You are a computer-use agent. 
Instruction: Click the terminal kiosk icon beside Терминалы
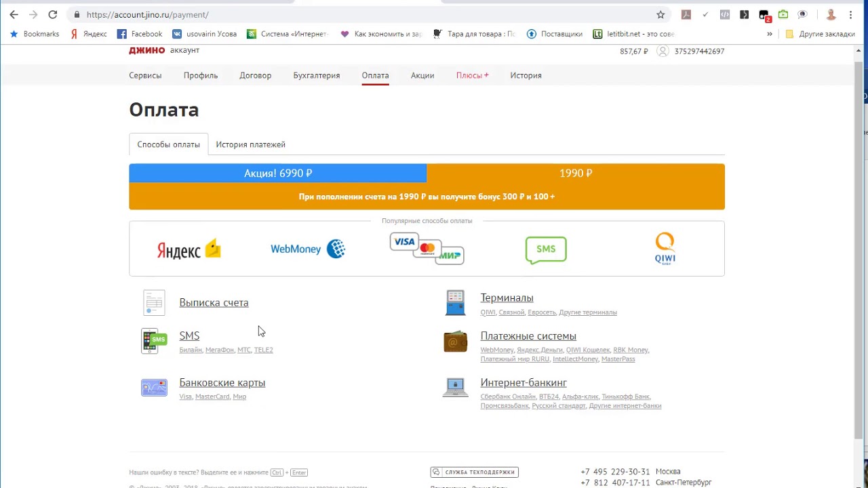point(456,302)
